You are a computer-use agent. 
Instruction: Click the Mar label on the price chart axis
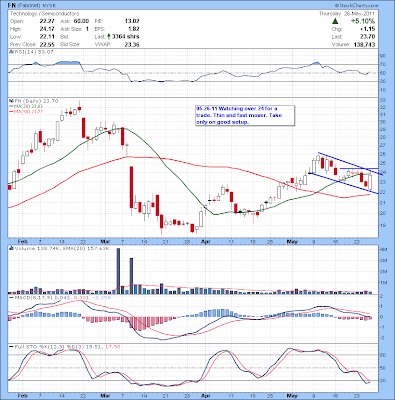[x=105, y=241]
